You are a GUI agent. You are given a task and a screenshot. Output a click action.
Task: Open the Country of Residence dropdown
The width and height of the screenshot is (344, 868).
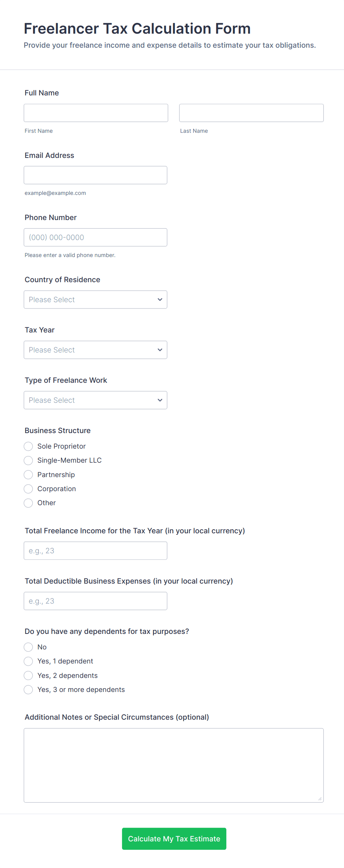coord(95,300)
